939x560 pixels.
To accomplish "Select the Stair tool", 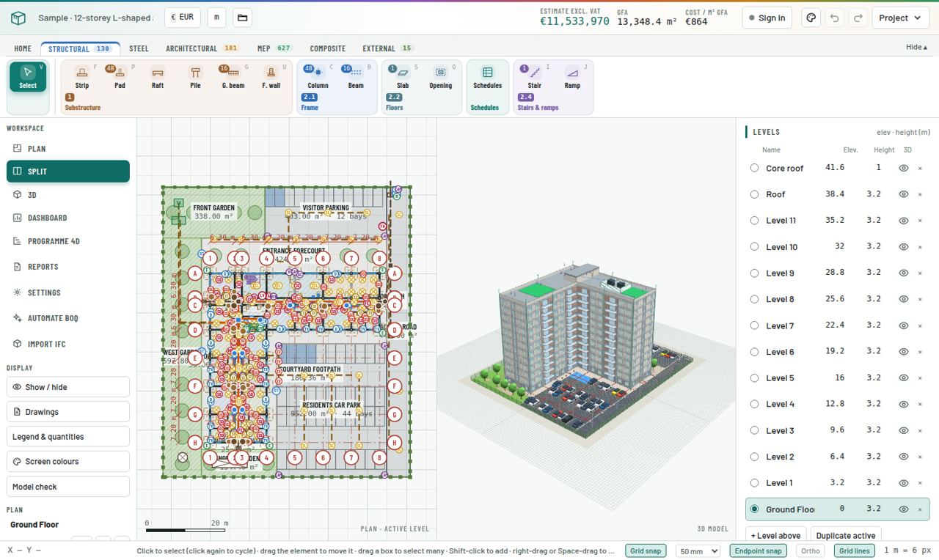I will point(534,78).
